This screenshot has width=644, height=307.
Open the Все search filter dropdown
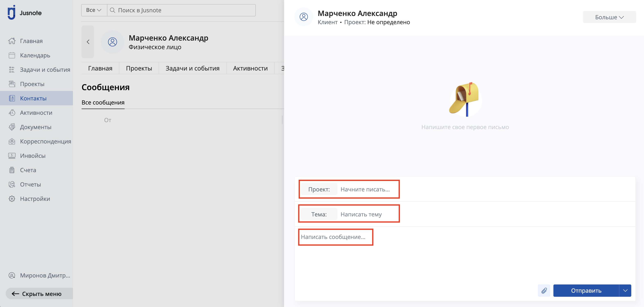pyautogui.click(x=94, y=10)
